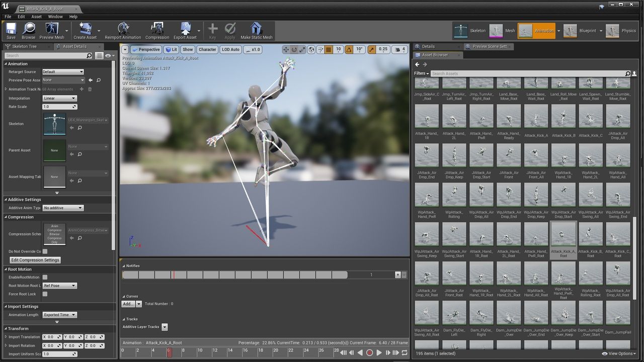Click Browse to find the asset
Viewport: 644px width, 362px height.
click(x=29, y=31)
